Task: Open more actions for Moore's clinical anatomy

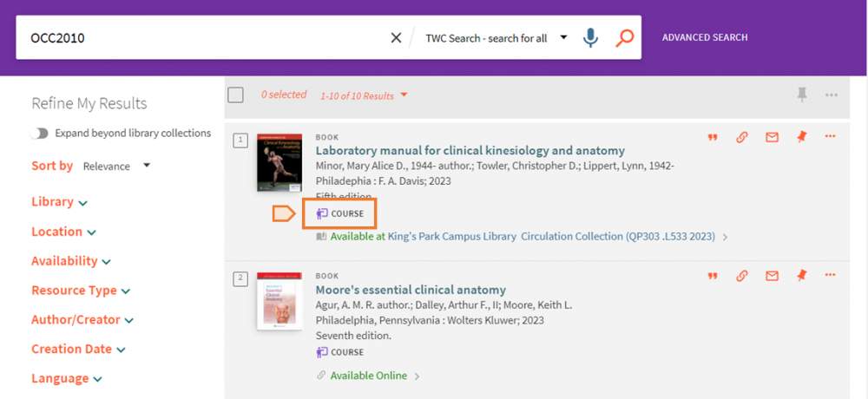Action: [831, 276]
